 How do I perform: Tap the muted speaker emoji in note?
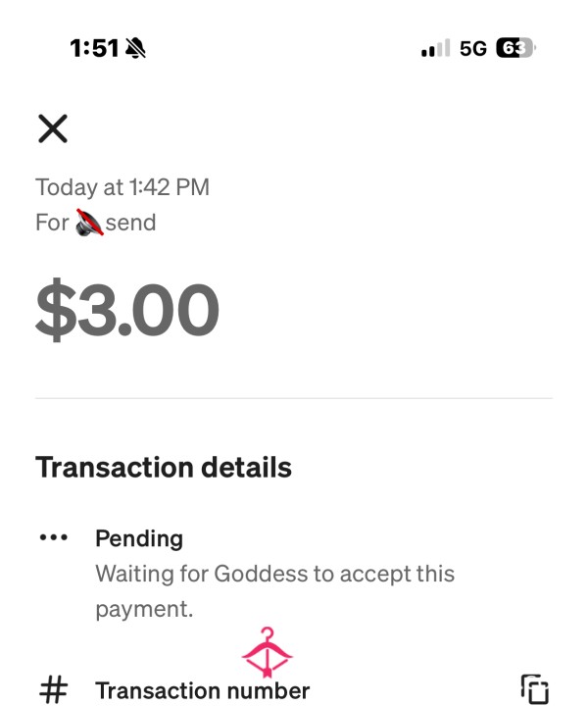click(89, 223)
